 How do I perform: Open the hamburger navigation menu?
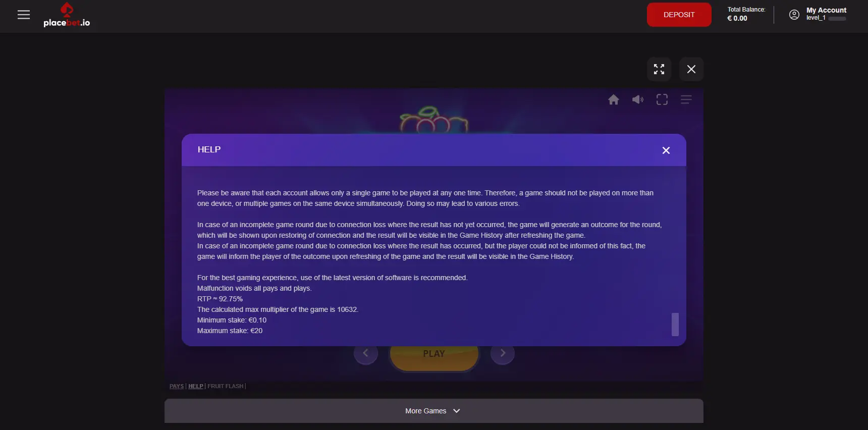pyautogui.click(x=24, y=15)
